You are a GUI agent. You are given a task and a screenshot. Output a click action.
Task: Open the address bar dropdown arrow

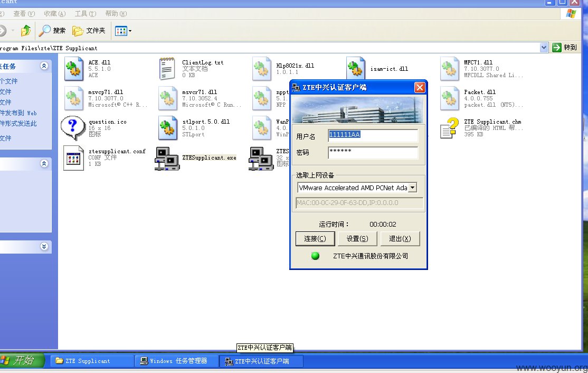pos(544,48)
